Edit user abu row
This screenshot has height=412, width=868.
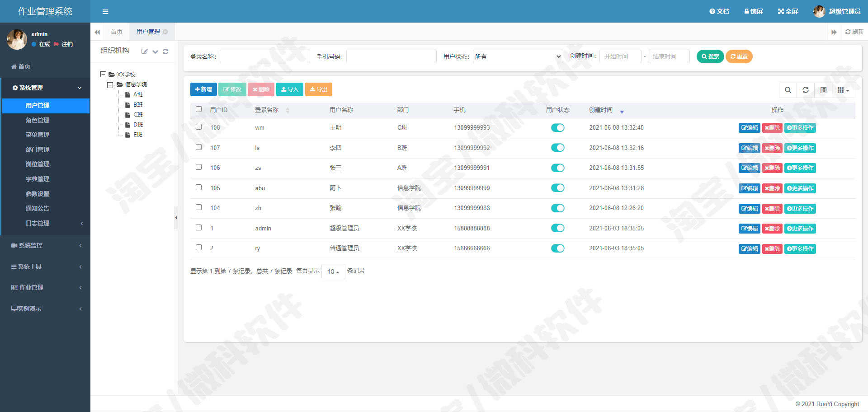[749, 188]
